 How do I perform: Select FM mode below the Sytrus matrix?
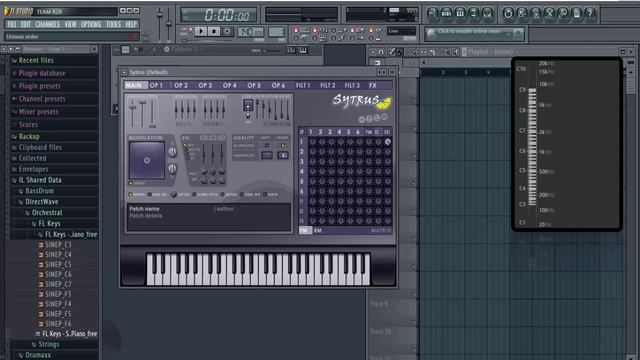click(304, 230)
